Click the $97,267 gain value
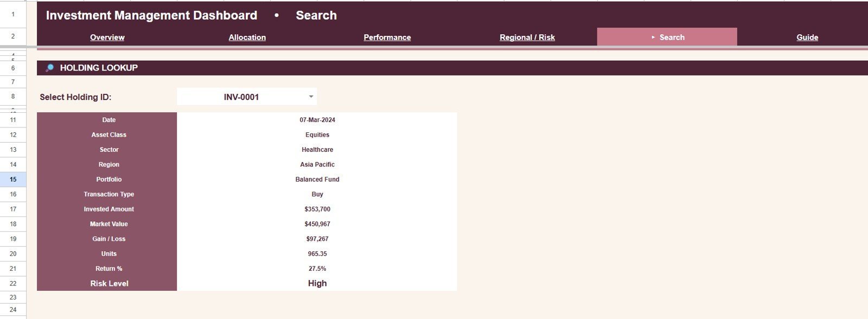 (x=317, y=239)
